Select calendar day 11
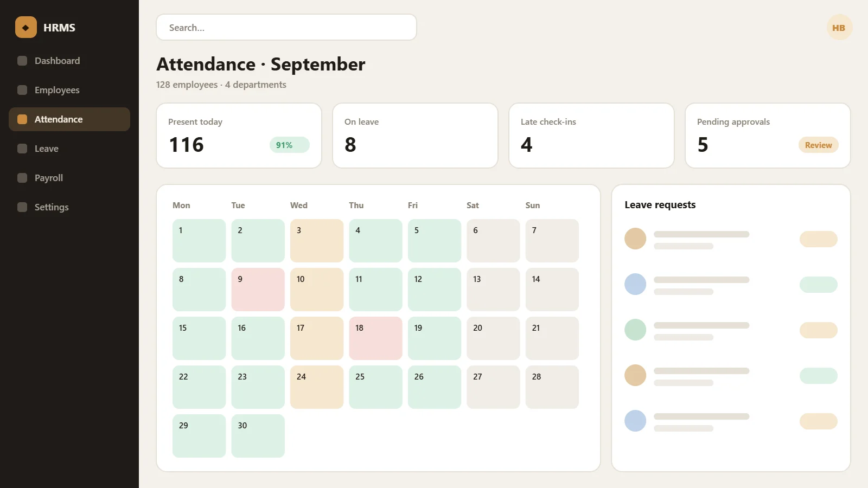Viewport: 868px width, 488px height. 375,290
